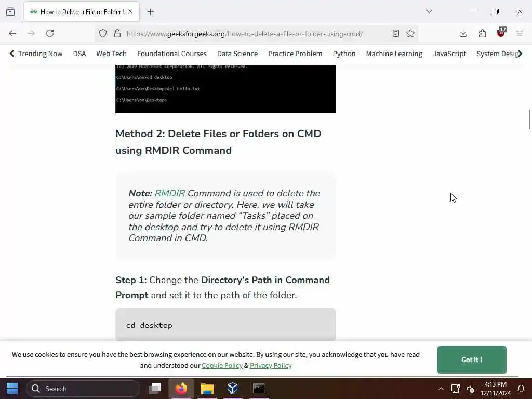
Task: Open muted volume tray icon
Action: pyautogui.click(x=470, y=389)
